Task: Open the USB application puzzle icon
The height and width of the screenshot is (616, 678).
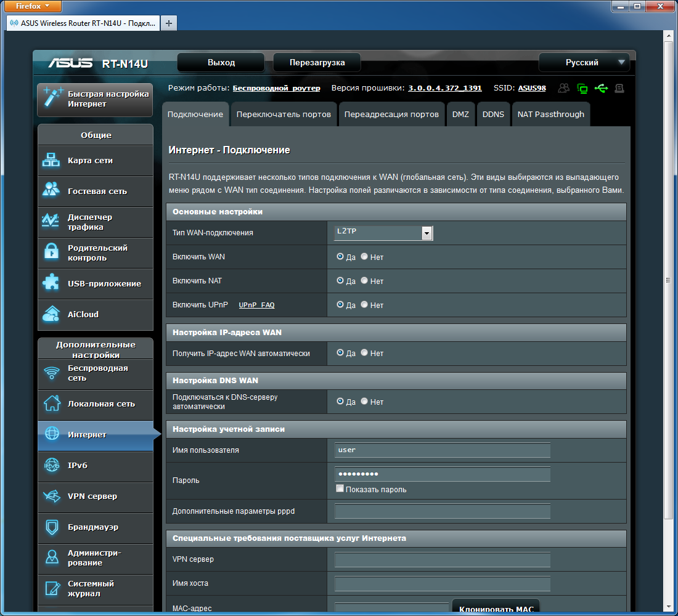Action: 51,283
